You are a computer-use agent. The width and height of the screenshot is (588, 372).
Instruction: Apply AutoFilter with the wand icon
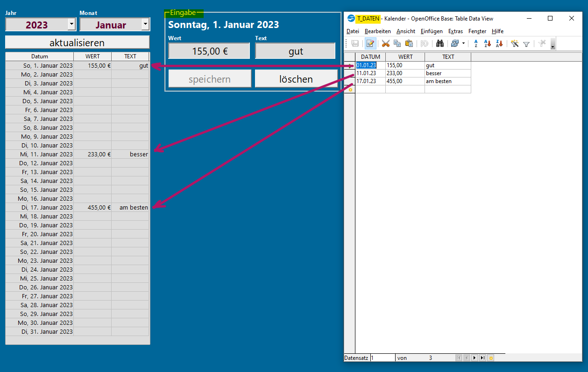tap(514, 44)
